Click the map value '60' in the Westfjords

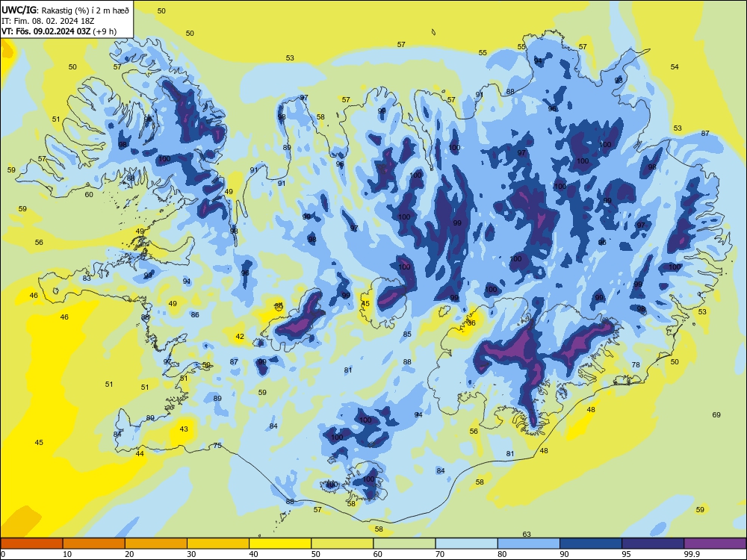89,194
